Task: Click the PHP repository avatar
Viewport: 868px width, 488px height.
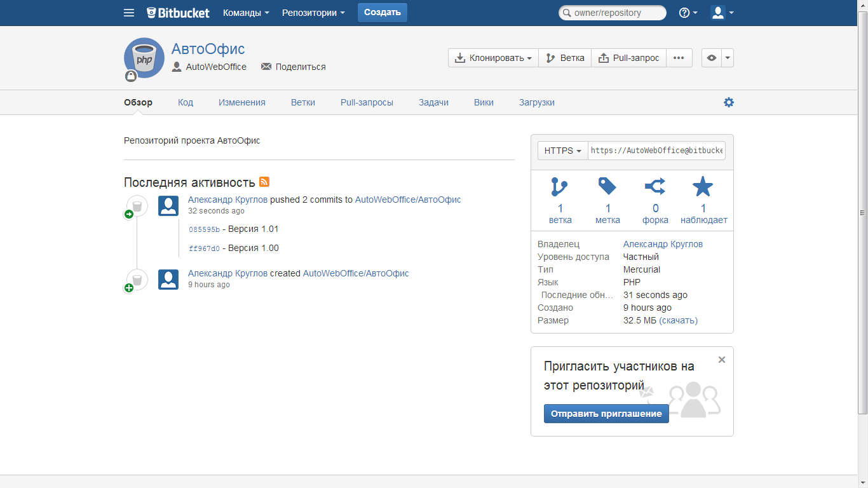Action: [x=144, y=58]
